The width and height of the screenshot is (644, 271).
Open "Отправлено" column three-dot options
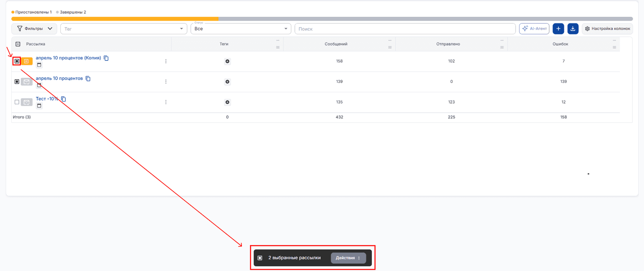pos(502,40)
